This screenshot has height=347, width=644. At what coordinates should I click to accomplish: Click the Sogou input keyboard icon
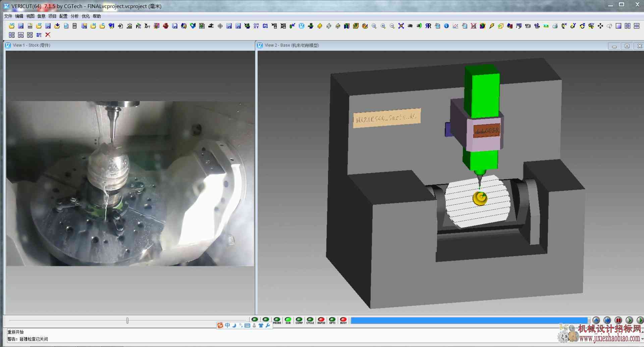[247, 325]
